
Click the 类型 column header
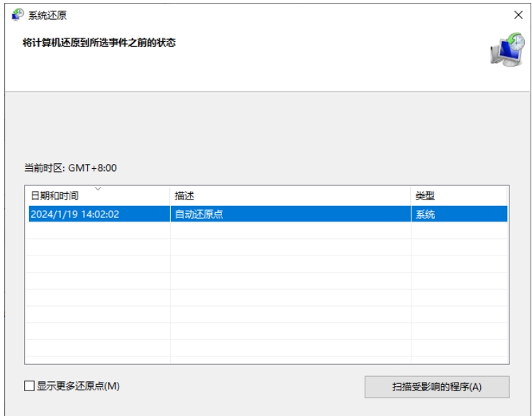coord(459,196)
